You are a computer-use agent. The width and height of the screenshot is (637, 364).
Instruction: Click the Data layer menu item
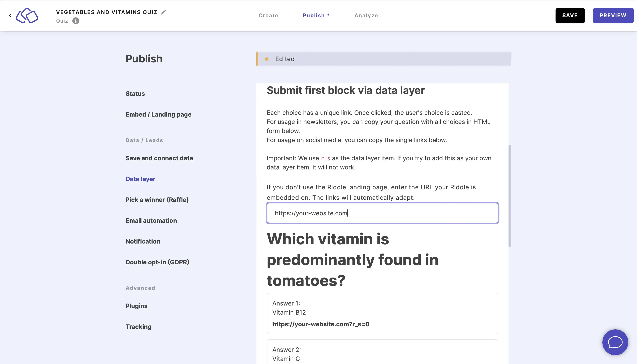(140, 179)
